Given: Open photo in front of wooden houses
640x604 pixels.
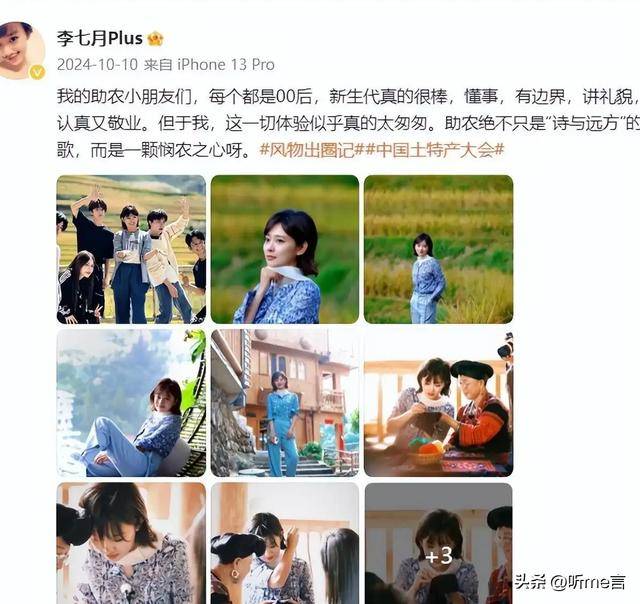Looking at the screenshot, I should point(285,403).
